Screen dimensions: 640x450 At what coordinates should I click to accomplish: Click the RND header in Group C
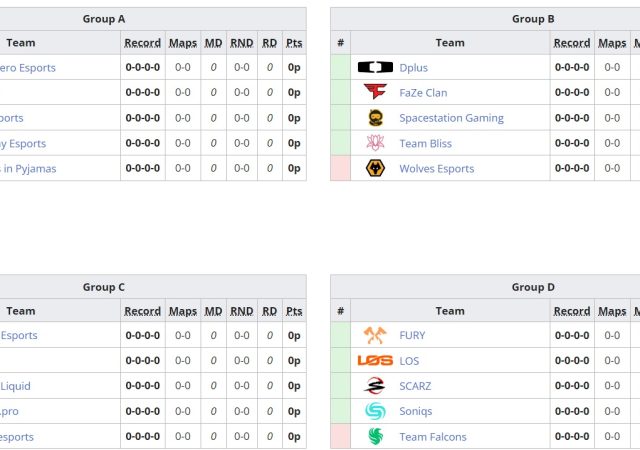click(x=242, y=311)
